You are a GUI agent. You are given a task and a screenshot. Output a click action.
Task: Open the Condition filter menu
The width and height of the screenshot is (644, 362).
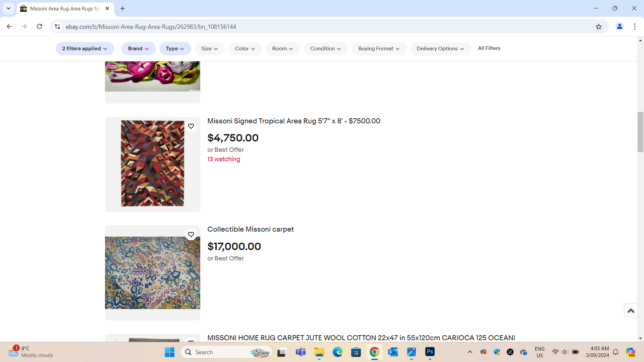coord(325,49)
